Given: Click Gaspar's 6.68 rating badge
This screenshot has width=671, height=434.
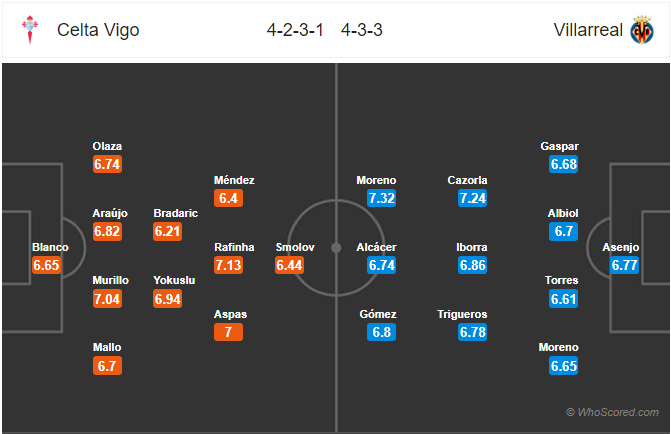Looking at the screenshot, I should click(563, 164).
